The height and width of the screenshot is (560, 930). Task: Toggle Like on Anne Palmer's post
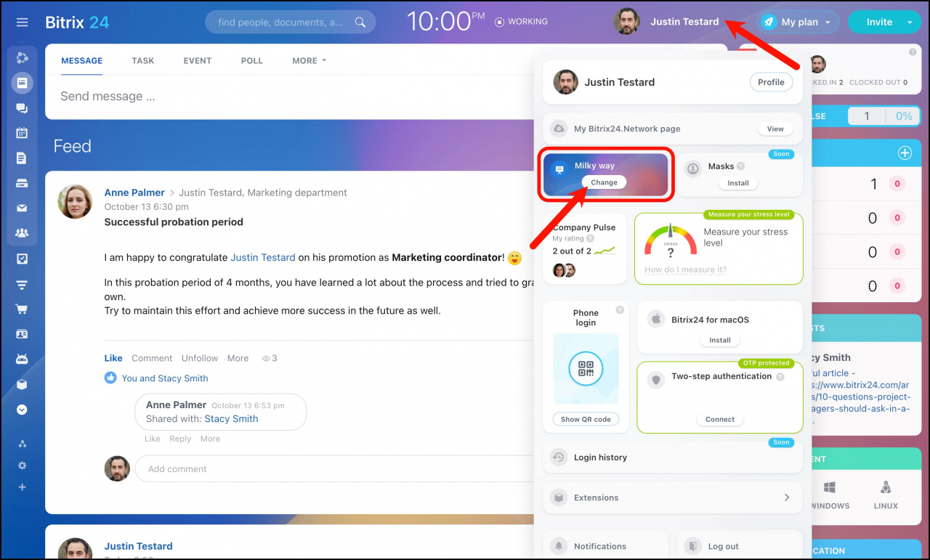[x=113, y=358]
